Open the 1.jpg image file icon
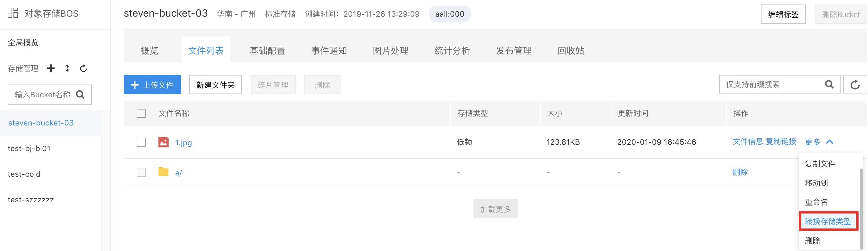Viewport: 868px width, 251px height. [x=163, y=142]
